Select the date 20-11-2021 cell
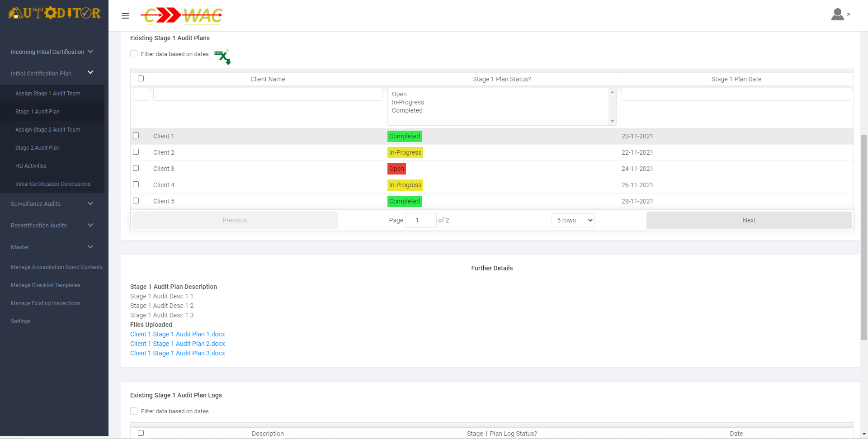This screenshot has height=439, width=868. (x=736, y=136)
